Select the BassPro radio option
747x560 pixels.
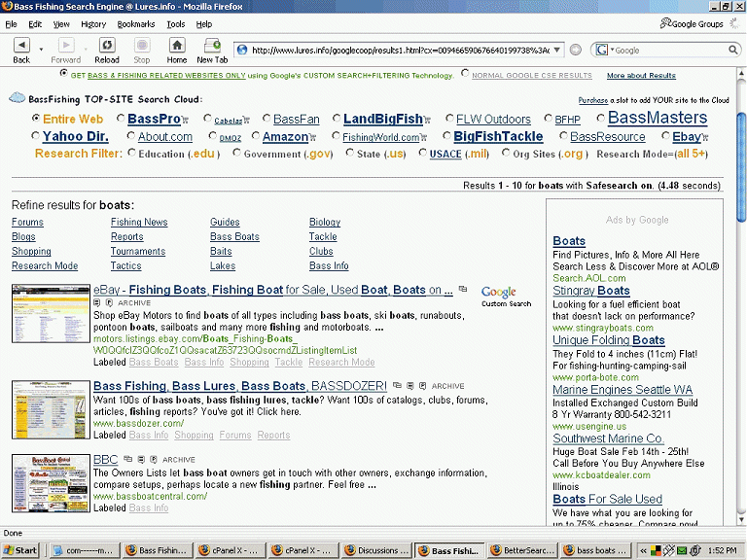pyautogui.click(x=122, y=119)
